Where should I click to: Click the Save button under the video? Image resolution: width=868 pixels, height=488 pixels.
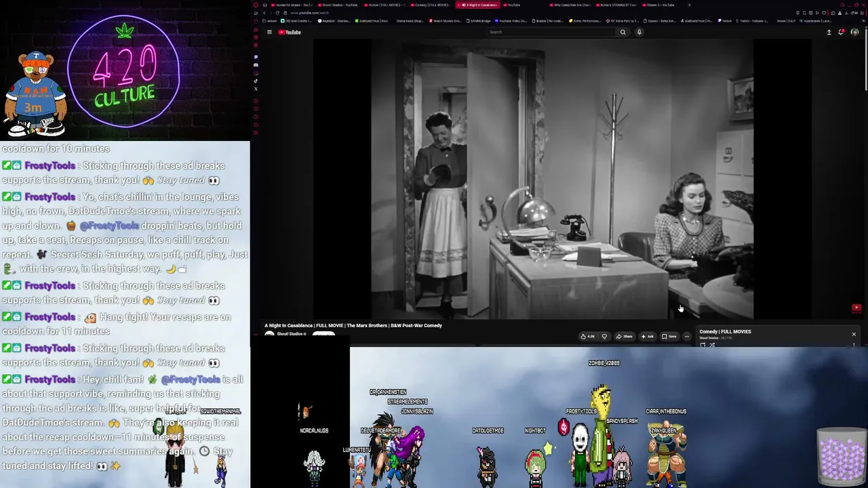[x=669, y=336]
